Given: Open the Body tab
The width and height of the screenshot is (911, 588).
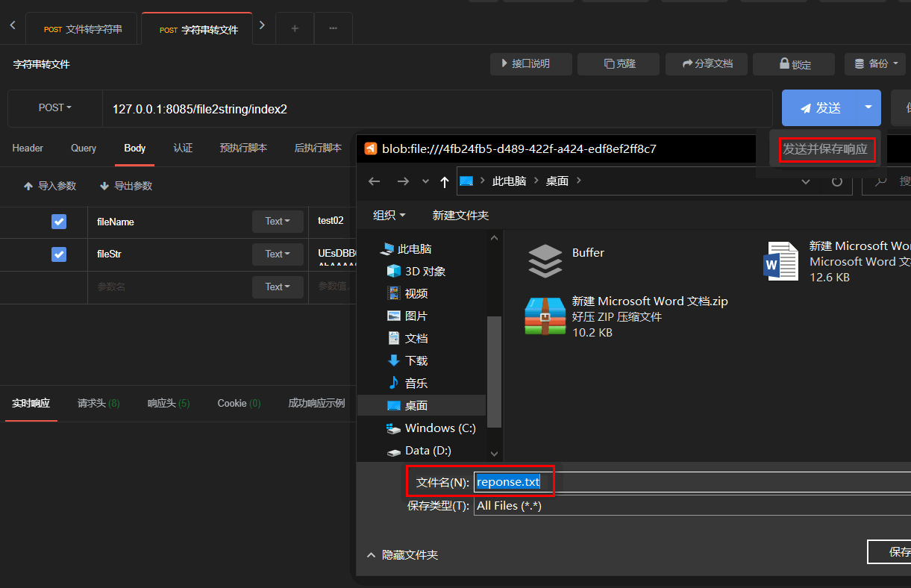Looking at the screenshot, I should pos(135,148).
